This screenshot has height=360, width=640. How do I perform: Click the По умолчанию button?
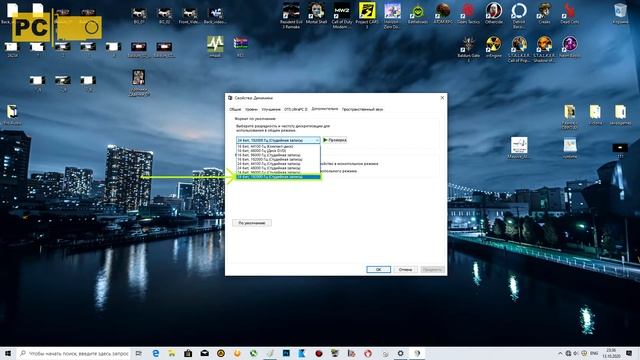252,223
